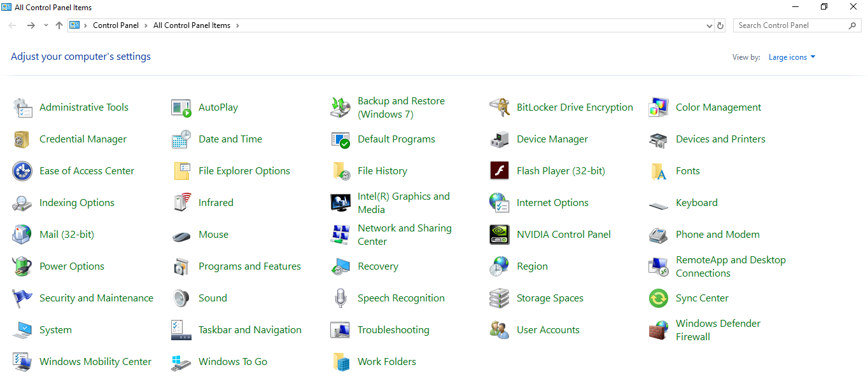
Task: Select Control Panel in the breadcrumb path
Action: (116, 25)
